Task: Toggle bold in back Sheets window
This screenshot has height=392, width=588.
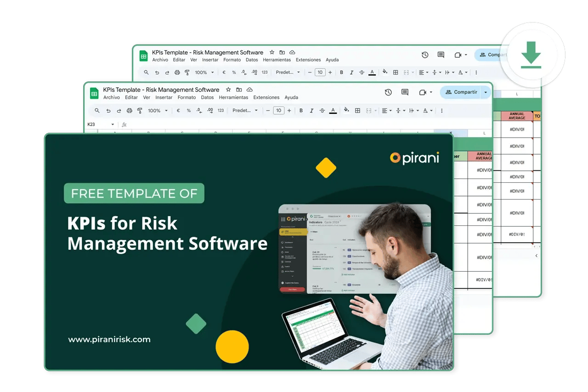Action: (x=341, y=73)
